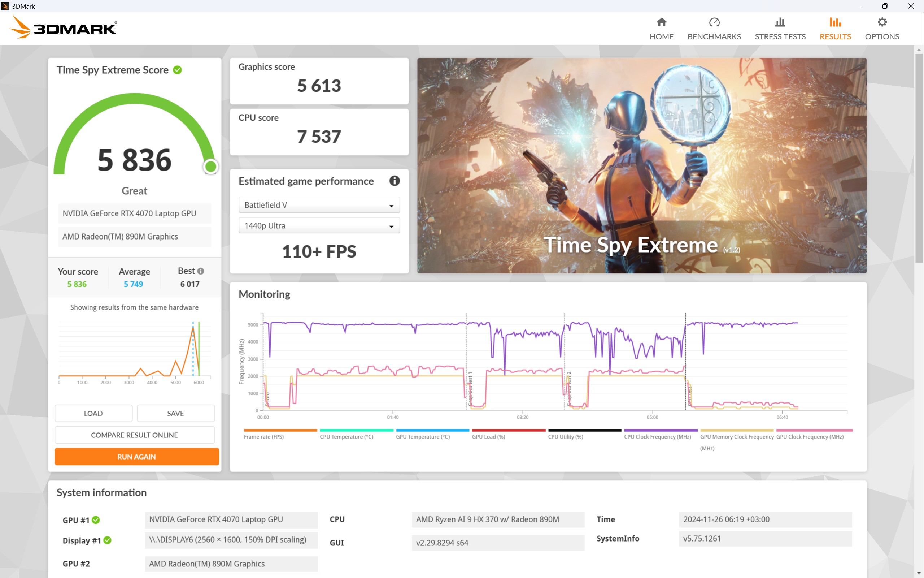Click the Time Spy Extreme banner image
Screen dimensions: 924x578
(x=641, y=165)
